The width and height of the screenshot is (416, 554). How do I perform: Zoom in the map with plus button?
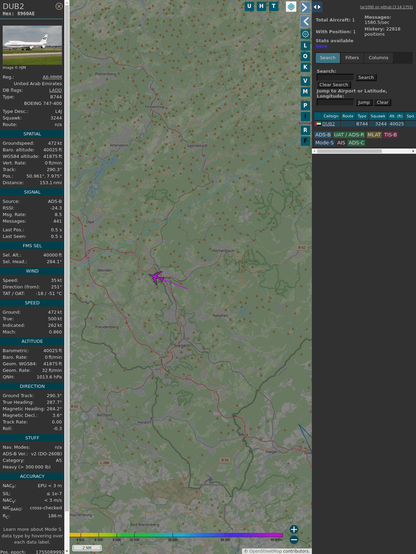tap(294, 529)
